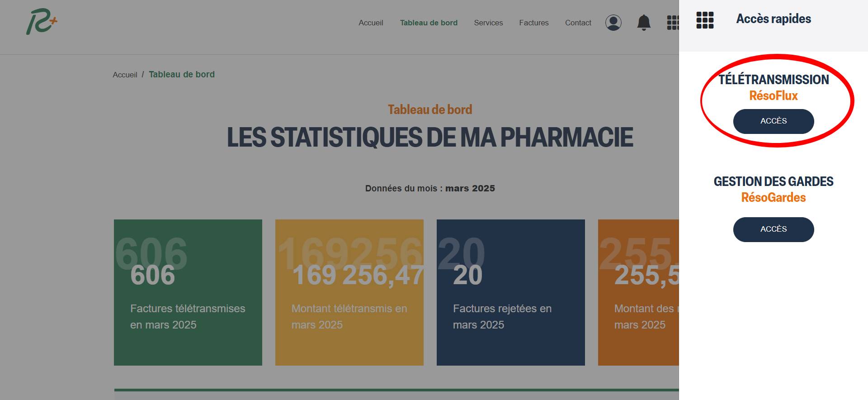
Task: Click the header apps grid icon
Action: 673,23
